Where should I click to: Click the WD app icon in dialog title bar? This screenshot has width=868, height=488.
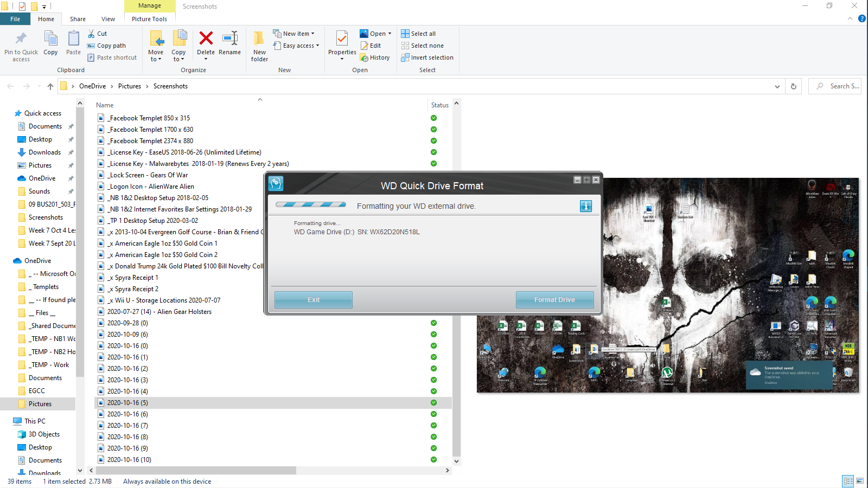click(x=276, y=183)
